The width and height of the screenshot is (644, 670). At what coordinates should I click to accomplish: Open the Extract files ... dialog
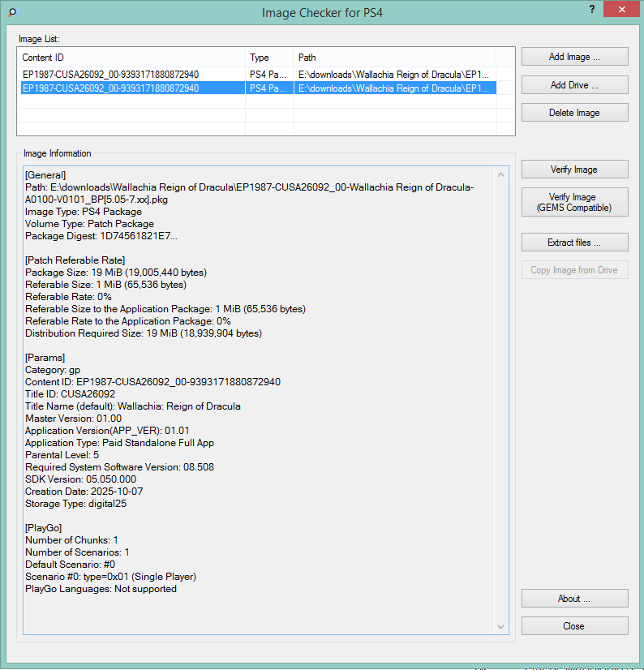pyautogui.click(x=574, y=243)
